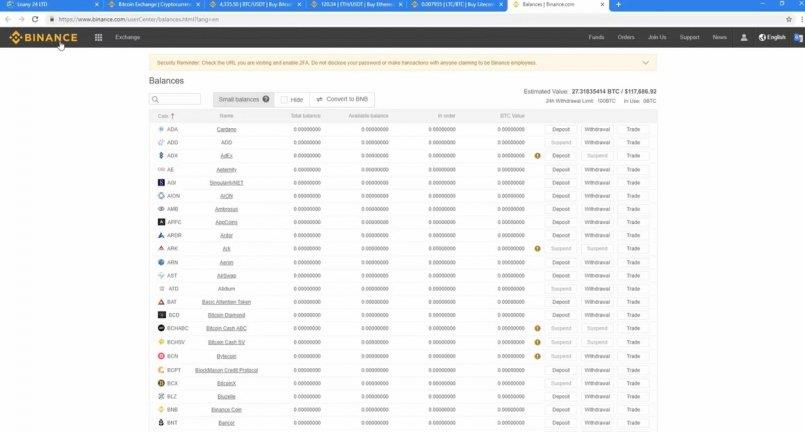Focus the coin search input field
This screenshot has height=432, width=805.
pos(175,99)
